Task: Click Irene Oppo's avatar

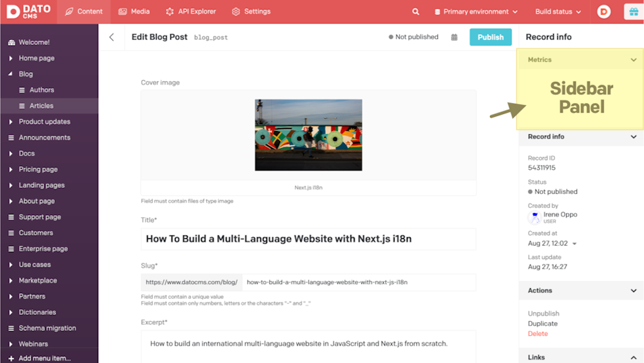Action: 534,217
